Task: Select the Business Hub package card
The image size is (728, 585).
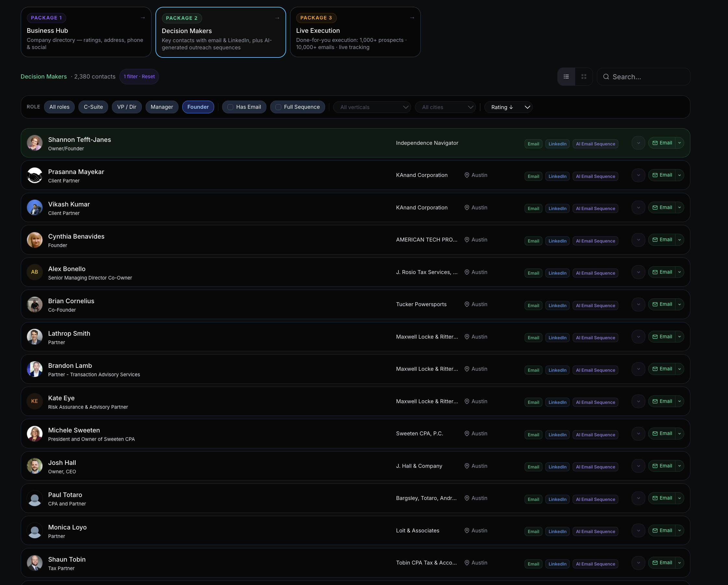Action: click(x=86, y=32)
